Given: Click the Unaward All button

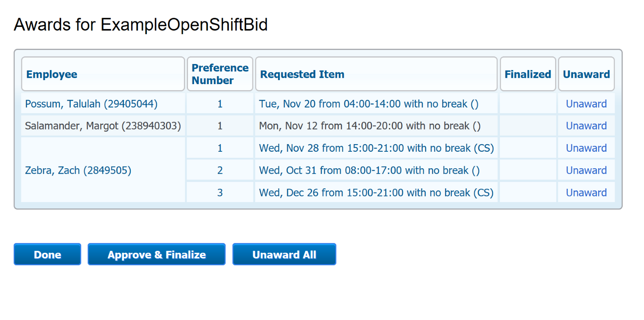Looking at the screenshot, I should 284,254.
